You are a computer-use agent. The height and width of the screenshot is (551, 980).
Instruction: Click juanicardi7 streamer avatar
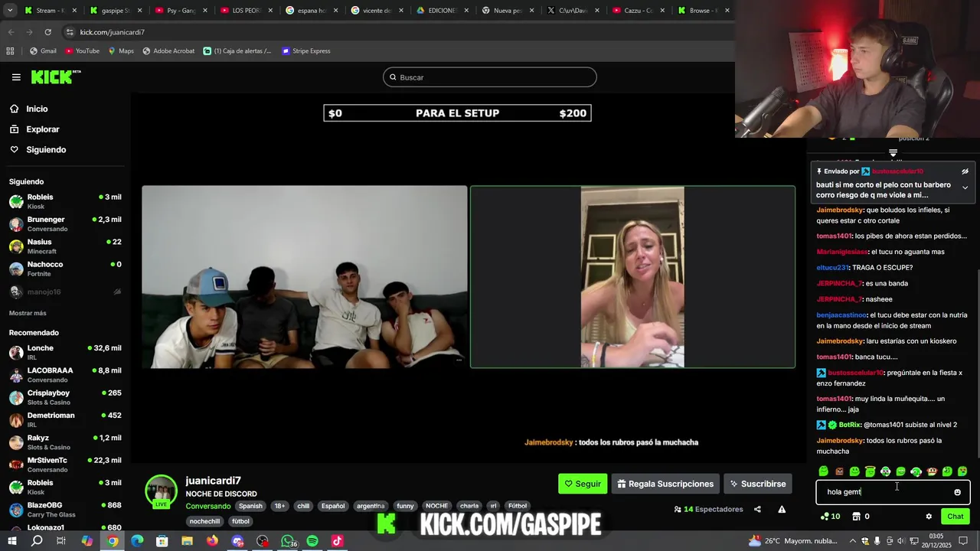tap(162, 491)
